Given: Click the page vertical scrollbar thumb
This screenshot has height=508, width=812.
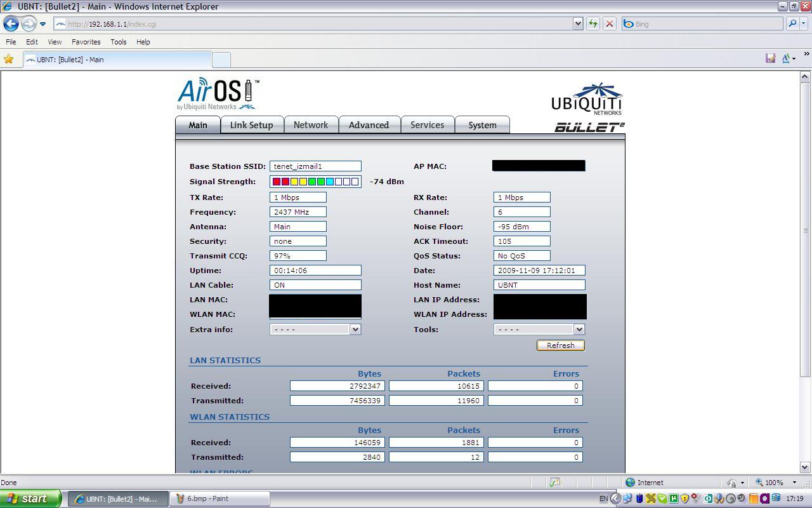Looking at the screenshot, I should click(x=805, y=230).
